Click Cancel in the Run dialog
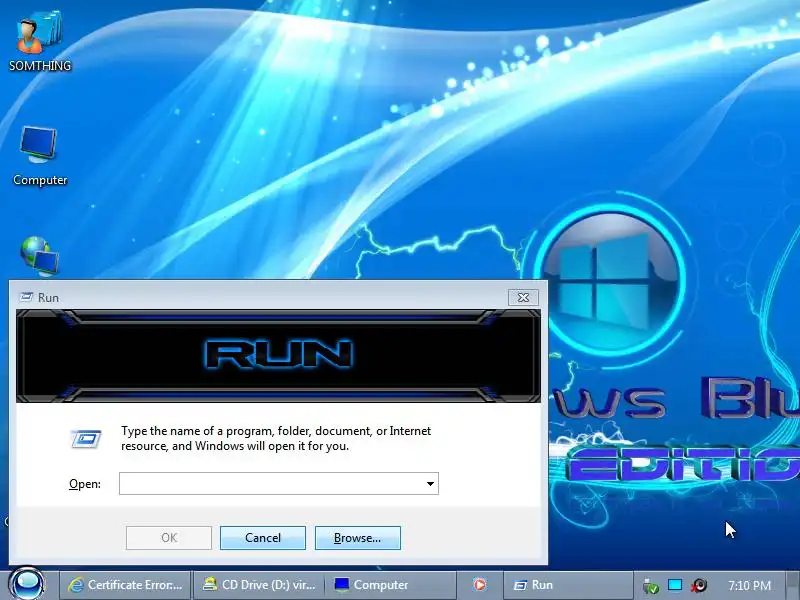800x600 pixels. click(263, 538)
